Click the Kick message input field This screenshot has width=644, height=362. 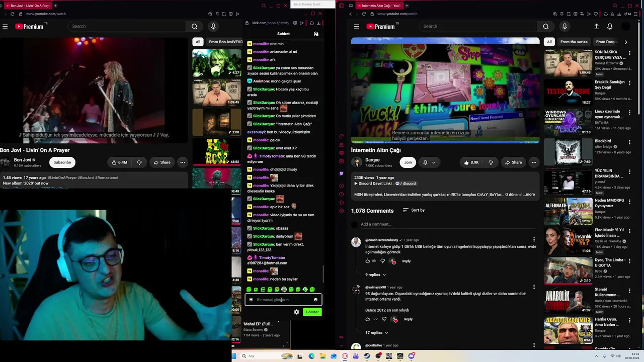click(283, 300)
